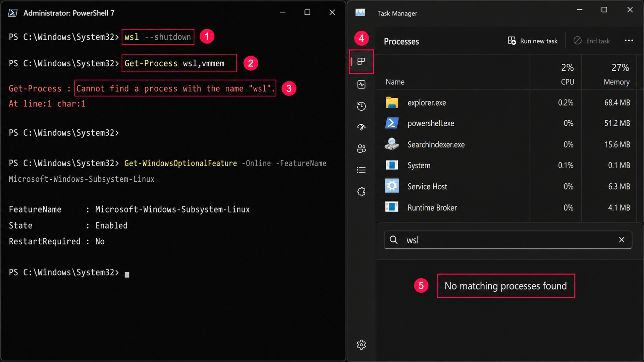Maximize the PowerShell window

pyautogui.click(x=307, y=12)
